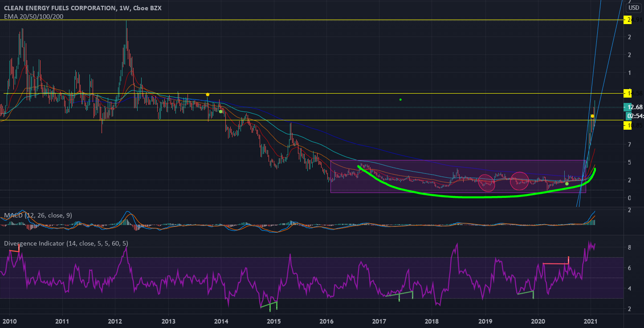The image size is (644, 328).
Task: Click the green dot marker above 2017
Action: [x=400, y=99]
